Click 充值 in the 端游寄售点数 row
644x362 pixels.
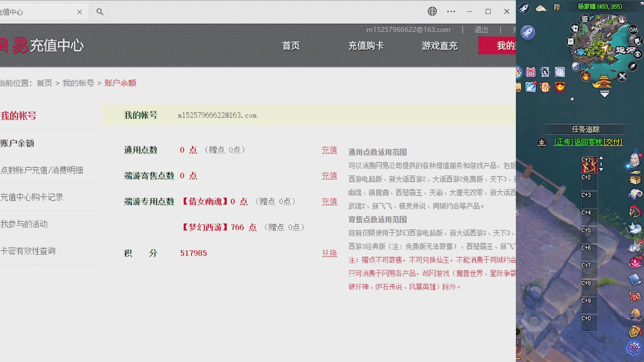329,176
